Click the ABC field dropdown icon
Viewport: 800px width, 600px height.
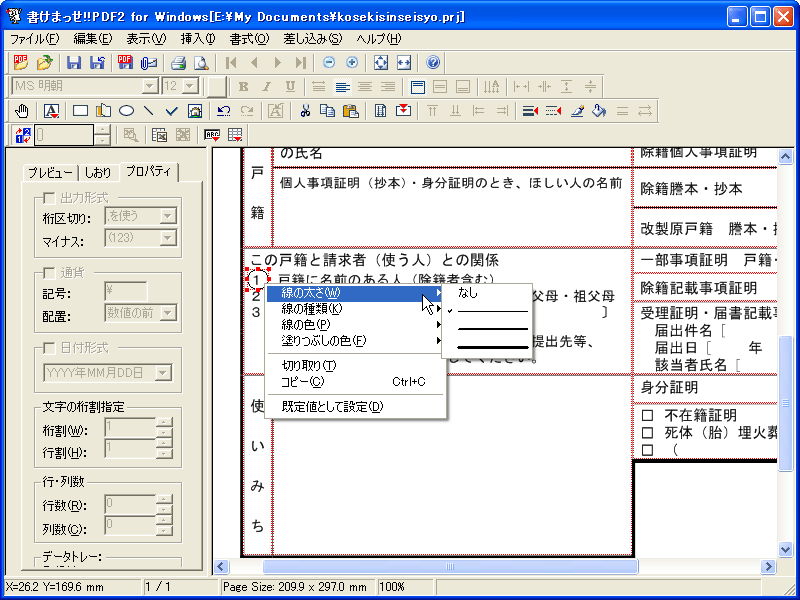[212, 135]
